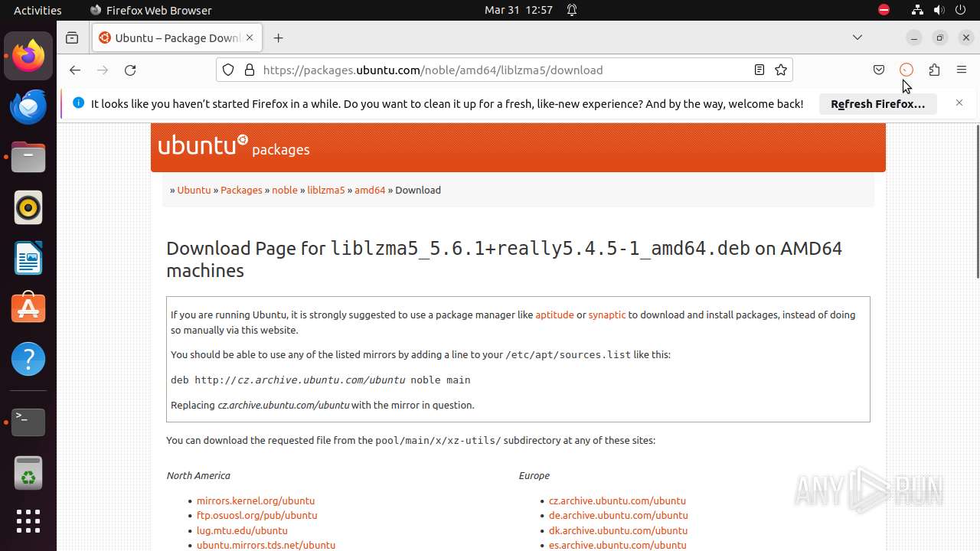
Task: Open Activities overview
Action: click(38, 10)
